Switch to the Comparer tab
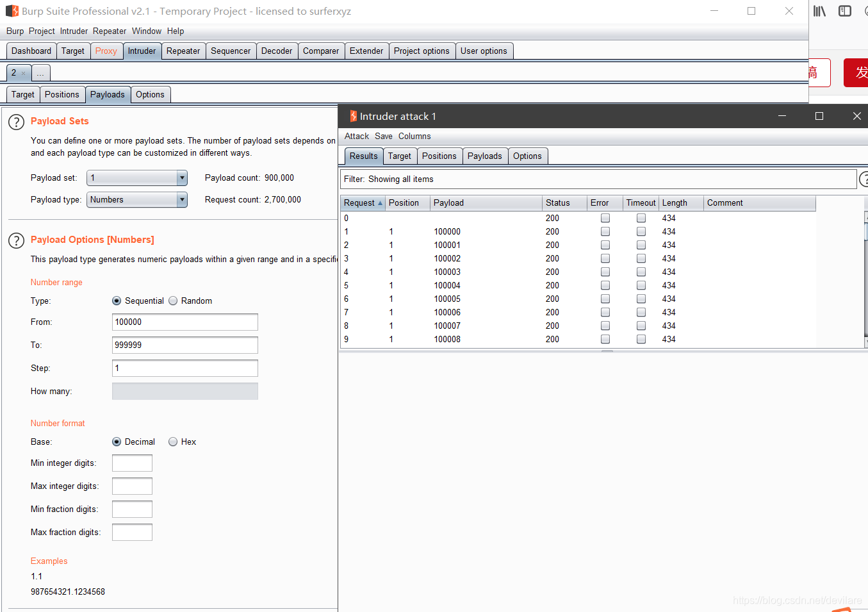868x612 pixels. 321,51
